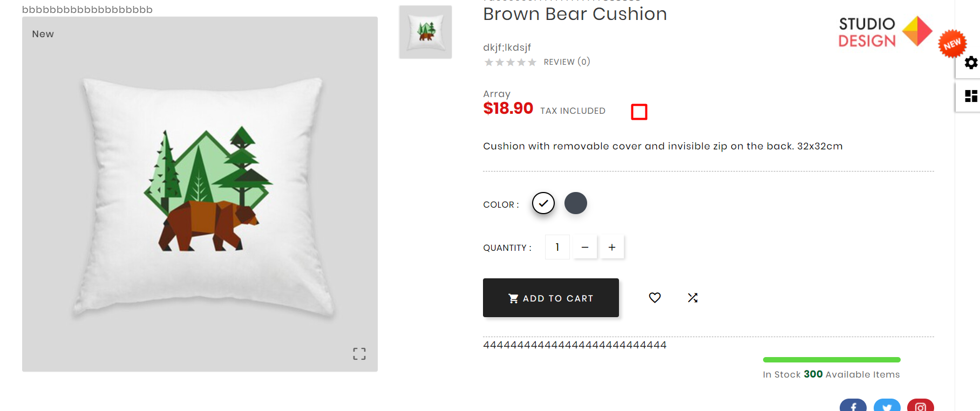Select the small cushion thumbnail image

pos(425,32)
